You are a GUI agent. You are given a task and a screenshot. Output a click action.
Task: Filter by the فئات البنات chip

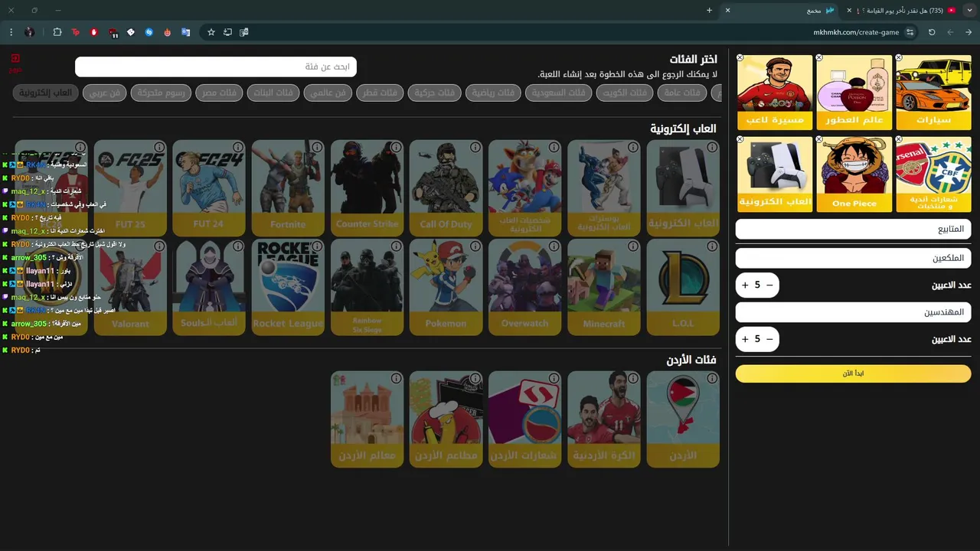click(x=273, y=93)
